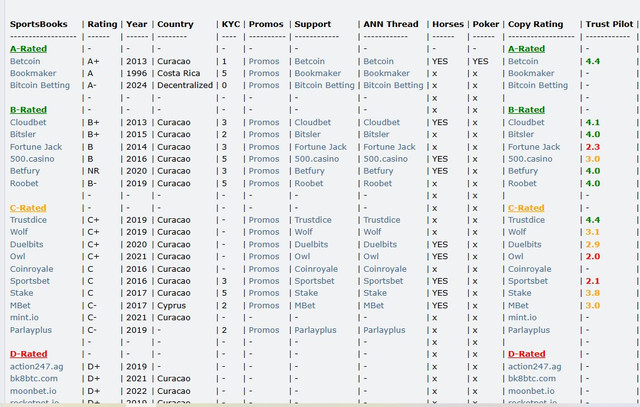Screen dimensions: 640x407
Task: Open action247.ag link in SportsBooks column
Action: point(36,367)
